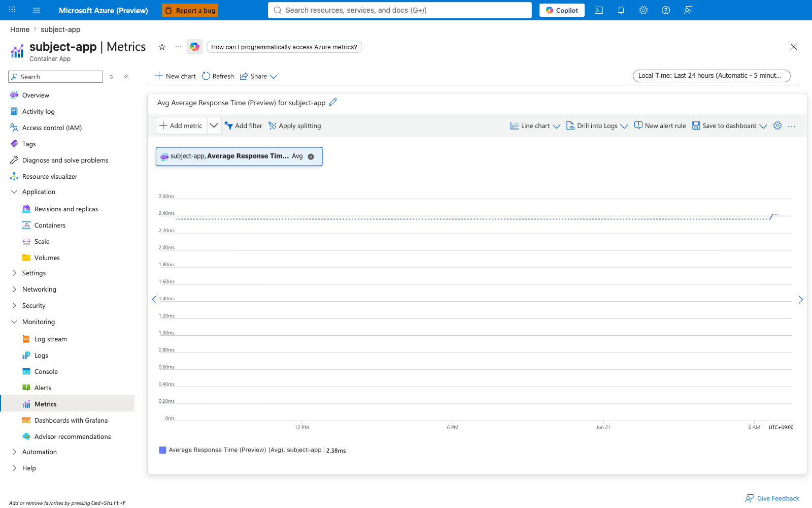Open the Line chart type dropdown

click(x=535, y=126)
